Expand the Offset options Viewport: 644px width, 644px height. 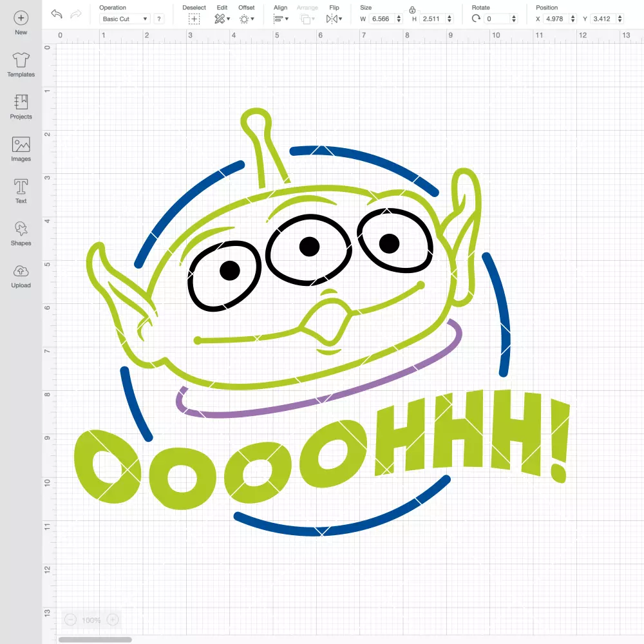247,19
